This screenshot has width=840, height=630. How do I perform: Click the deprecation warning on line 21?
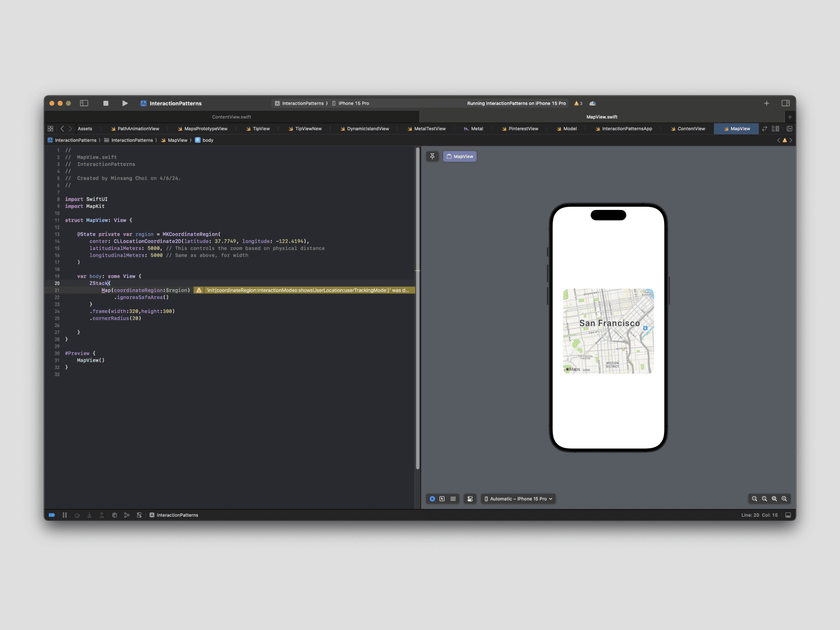tap(304, 290)
